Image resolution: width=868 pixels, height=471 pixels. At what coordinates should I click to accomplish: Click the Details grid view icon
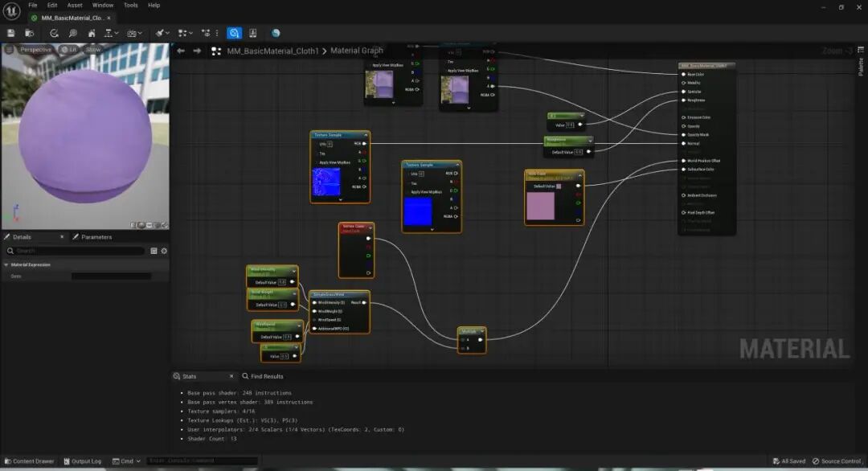154,251
